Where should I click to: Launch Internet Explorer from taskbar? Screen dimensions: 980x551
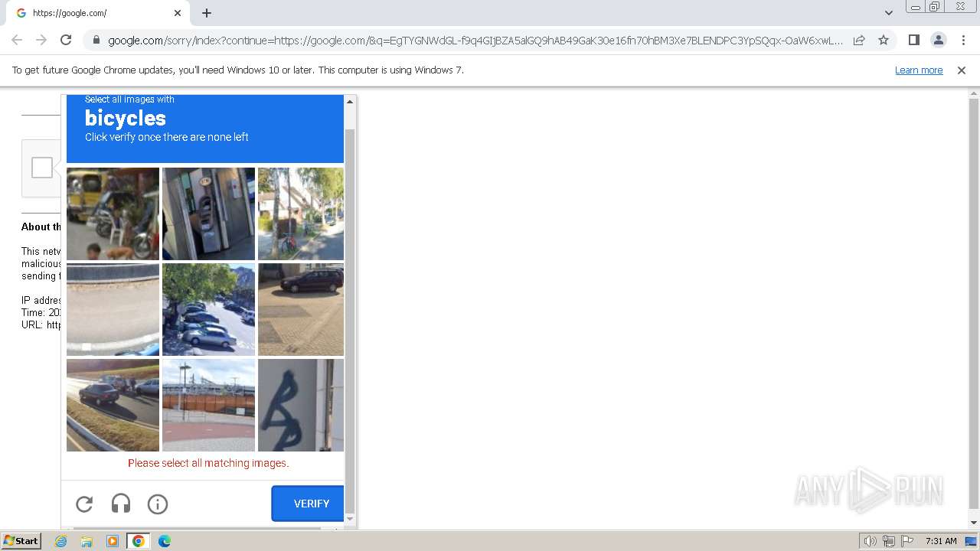coord(61,541)
